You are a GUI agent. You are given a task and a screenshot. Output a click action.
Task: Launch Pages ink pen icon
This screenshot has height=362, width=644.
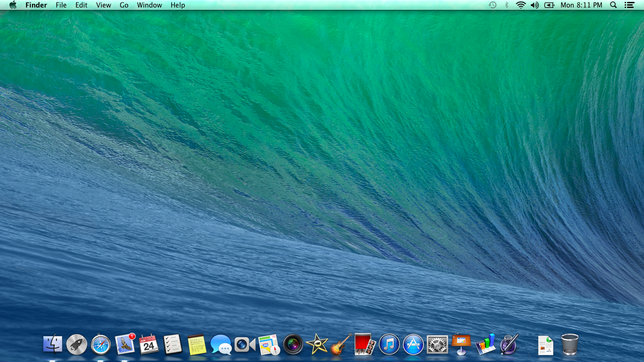tap(510, 344)
